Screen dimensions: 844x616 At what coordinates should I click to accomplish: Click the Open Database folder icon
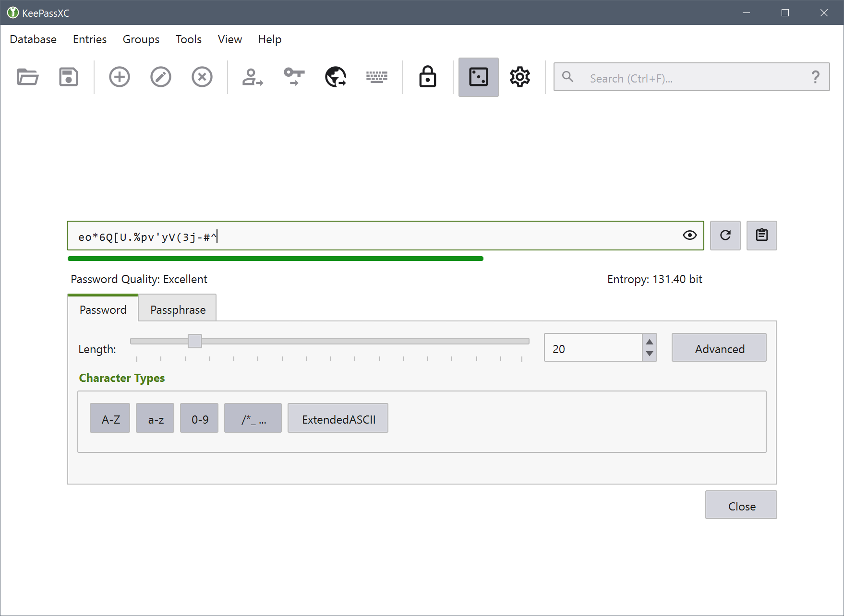pos(27,77)
